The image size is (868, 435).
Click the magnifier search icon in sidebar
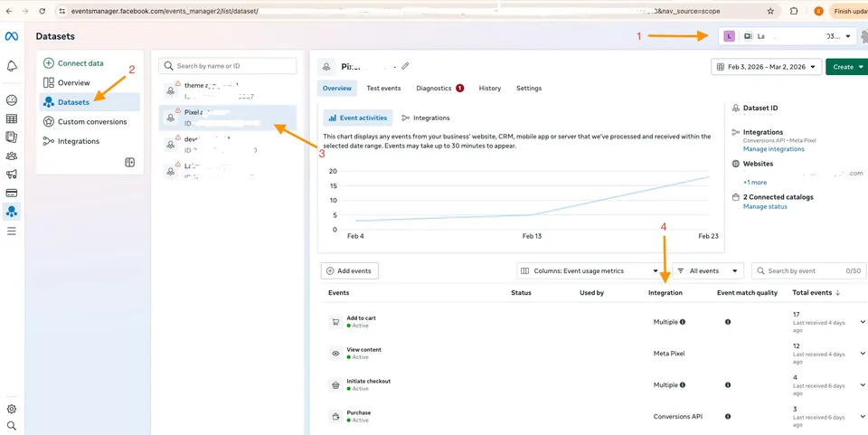[12, 426]
